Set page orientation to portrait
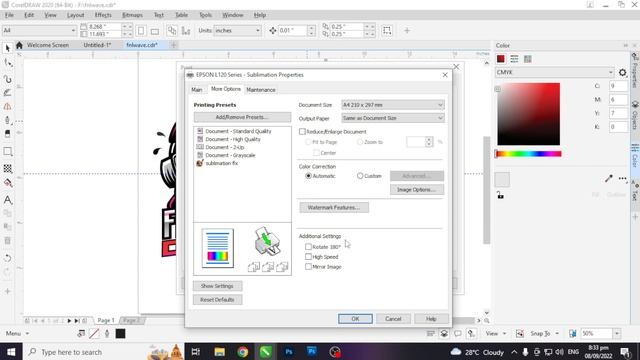The image size is (640, 360). pos(141,31)
